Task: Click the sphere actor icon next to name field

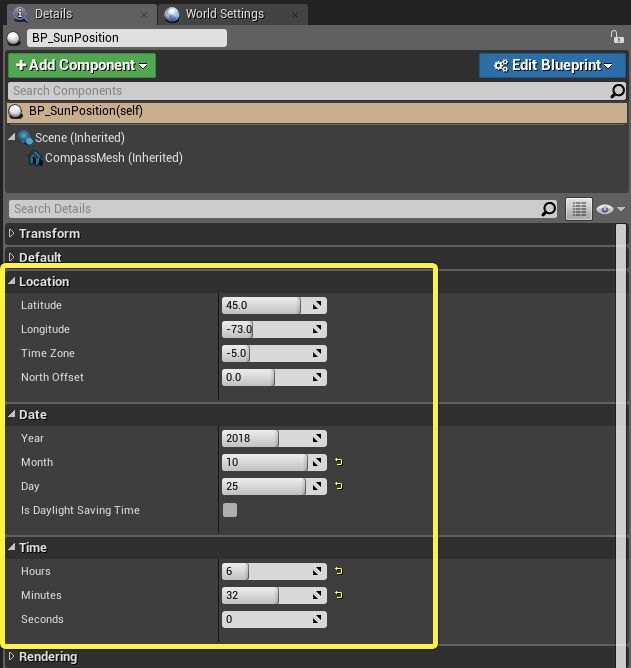Action: (x=14, y=38)
